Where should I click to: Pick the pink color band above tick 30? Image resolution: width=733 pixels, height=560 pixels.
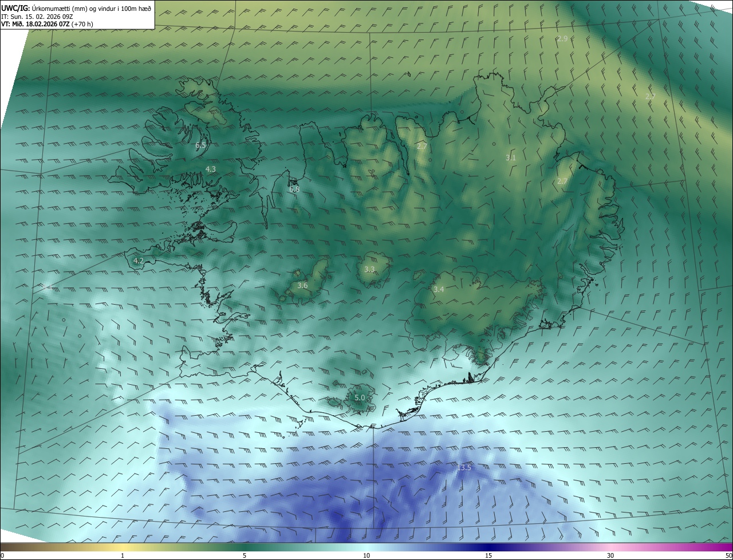coord(610,547)
